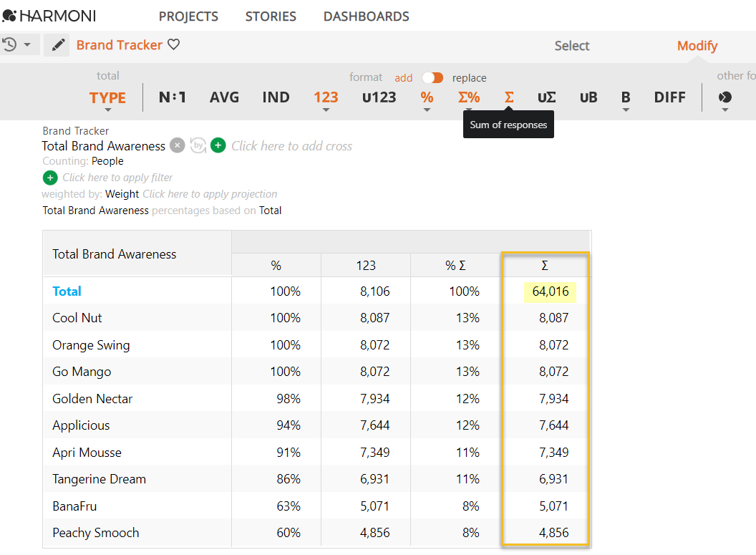Click the other formats icon at far right

click(x=724, y=97)
